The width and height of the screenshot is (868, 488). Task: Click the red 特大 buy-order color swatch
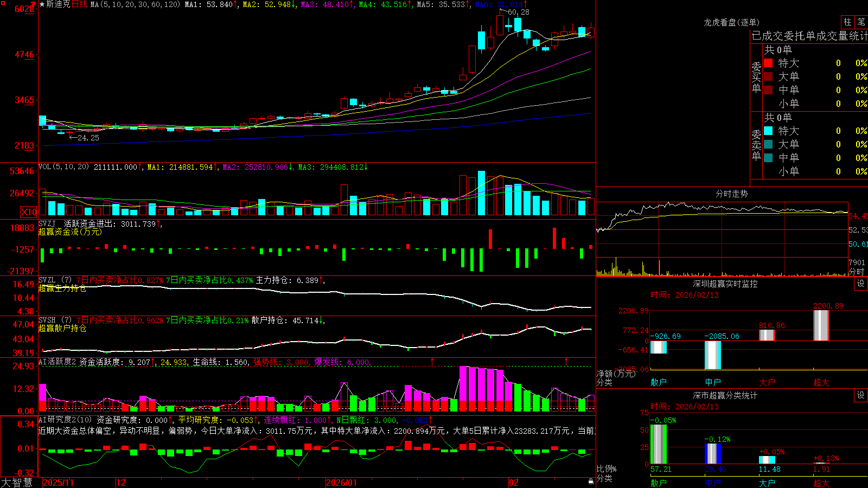pos(768,63)
